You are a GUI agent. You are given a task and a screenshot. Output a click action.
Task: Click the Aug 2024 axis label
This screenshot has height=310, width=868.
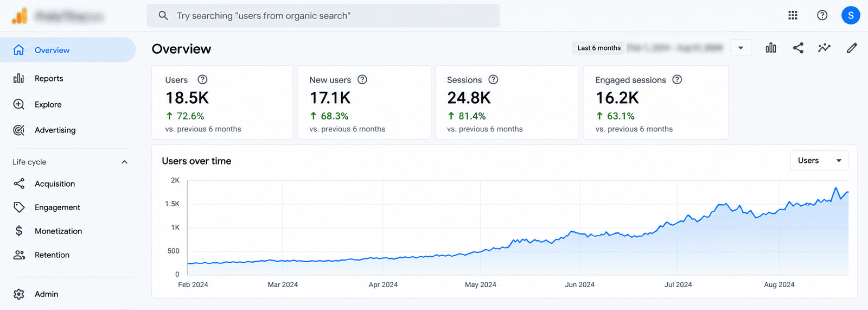point(779,284)
